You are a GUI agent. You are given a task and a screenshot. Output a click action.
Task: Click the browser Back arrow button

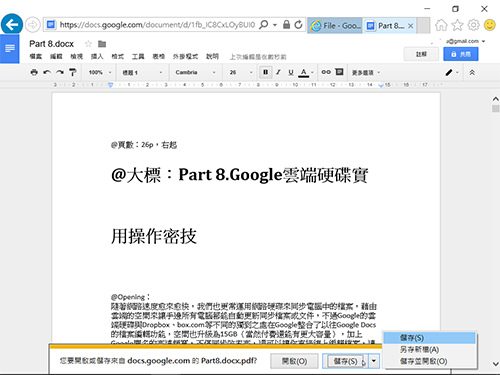click(x=12, y=24)
